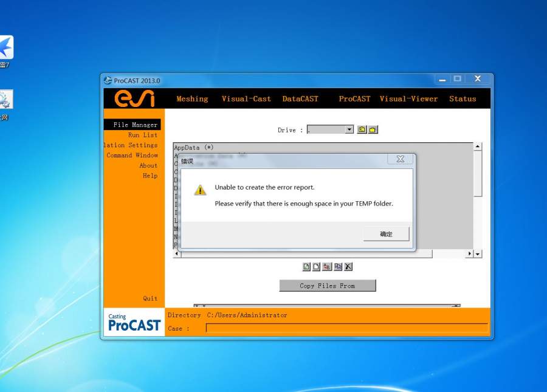Open Command Window in the sidebar
Viewport: 547px width, 392px height.
pyautogui.click(x=132, y=155)
